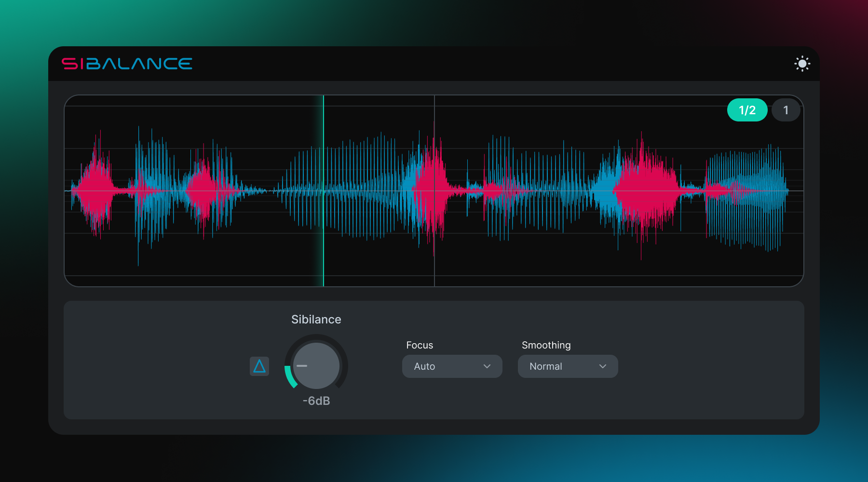Click the gray vertical marker in waveform
The height and width of the screenshot is (482, 868).
tap(434, 191)
